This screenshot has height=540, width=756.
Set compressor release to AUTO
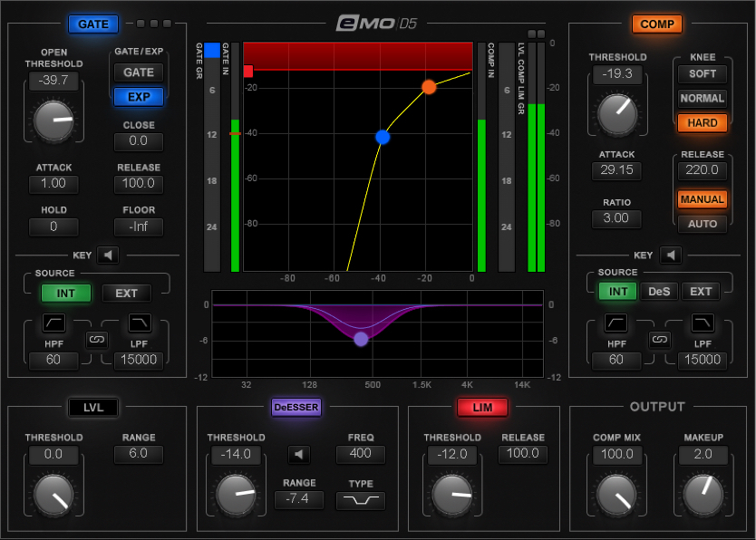pos(702,224)
